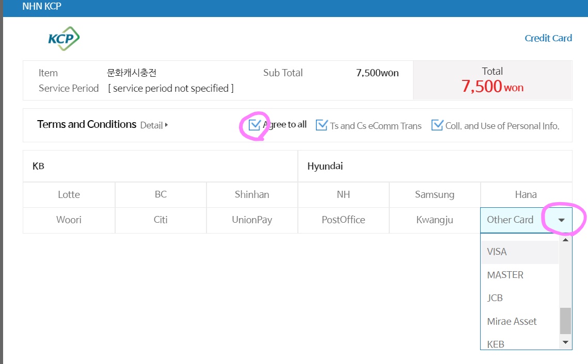This screenshot has width=588, height=364.
Task: Select Citi card
Action: tap(161, 220)
